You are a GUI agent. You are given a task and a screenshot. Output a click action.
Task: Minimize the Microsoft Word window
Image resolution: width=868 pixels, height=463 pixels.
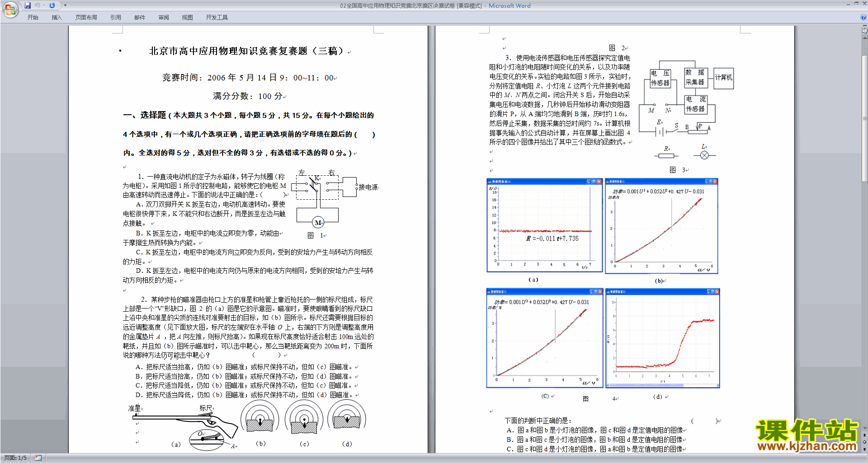click(x=848, y=4)
